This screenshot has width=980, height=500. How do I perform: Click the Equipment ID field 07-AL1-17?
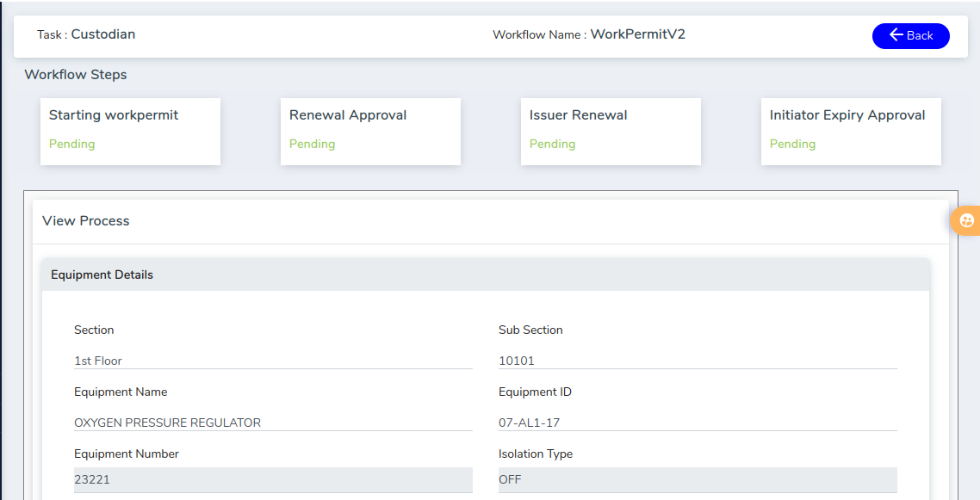(x=697, y=423)
